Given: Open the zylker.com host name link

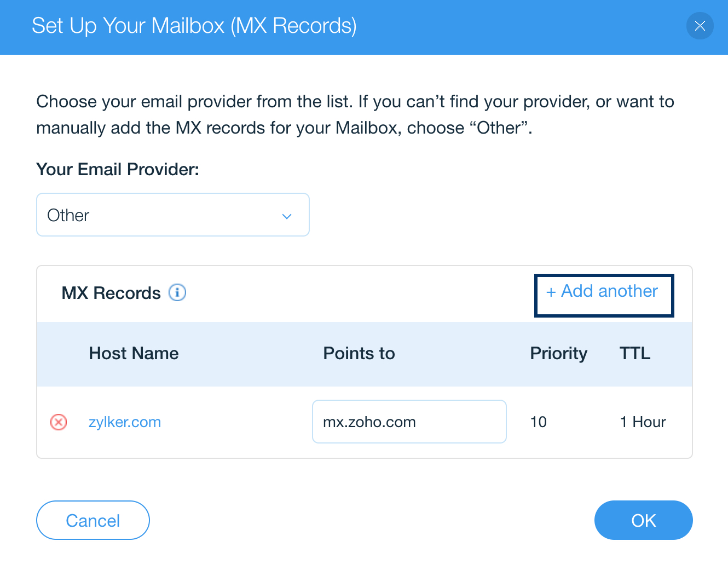Looking at the screenshot, I should pyautogui.click(x=125, y=422).
